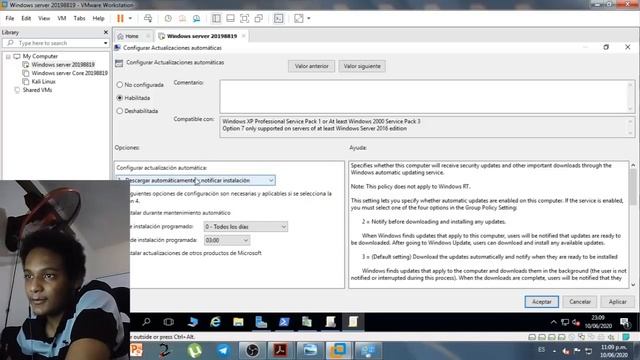640x360 pixels.
Task: Open uTorrent in host taskbar
Action: pos(195,350)
